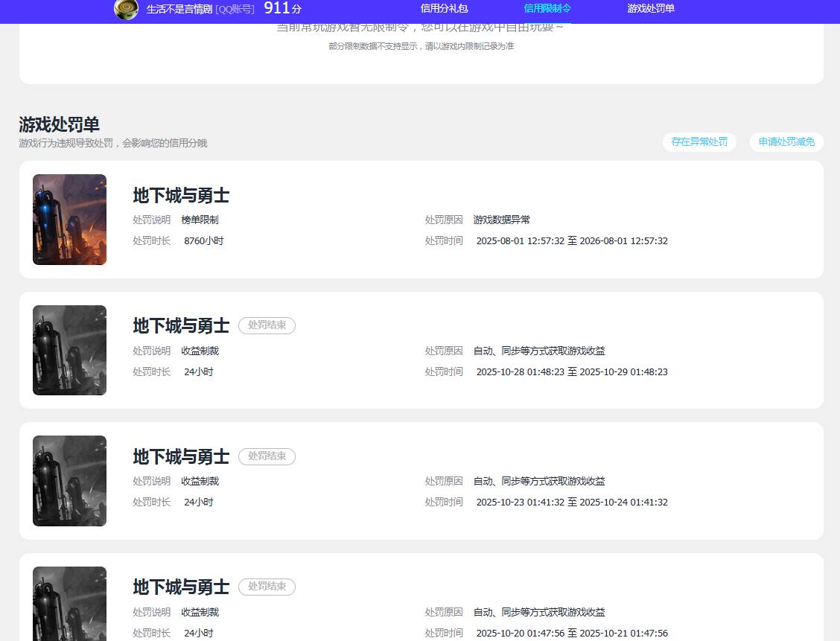Image resolution: width=840 pixels, height=641 pixels.
Task: Click the 处罚结束 badge on the 2025-10-28 penalty
Action: click(x=267, y=325)
